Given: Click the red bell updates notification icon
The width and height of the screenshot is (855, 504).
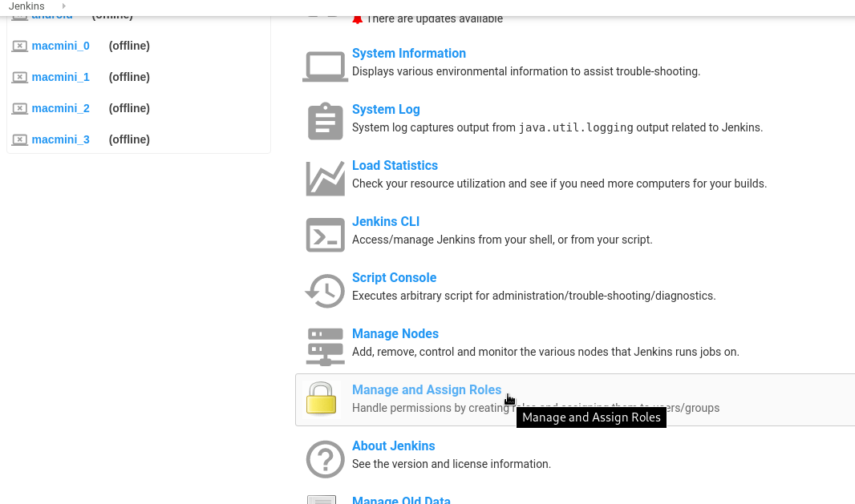Looking at the screenshot, I should pyautogui.click(x=357, y=19).
